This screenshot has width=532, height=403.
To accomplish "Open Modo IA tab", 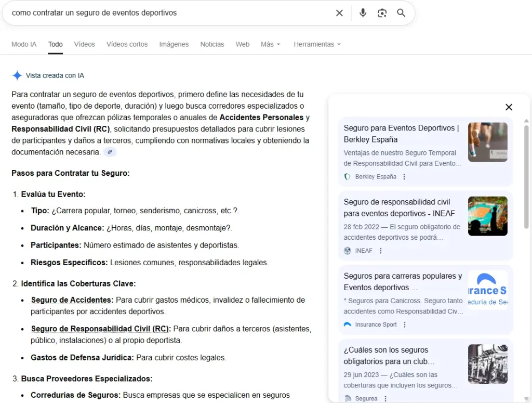I will (x=24, y=45).
